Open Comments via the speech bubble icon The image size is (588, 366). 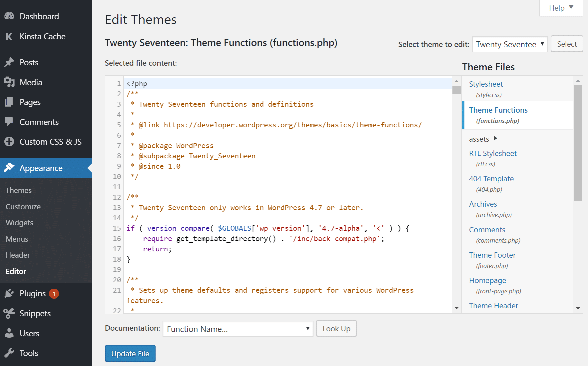coord(9,122)
